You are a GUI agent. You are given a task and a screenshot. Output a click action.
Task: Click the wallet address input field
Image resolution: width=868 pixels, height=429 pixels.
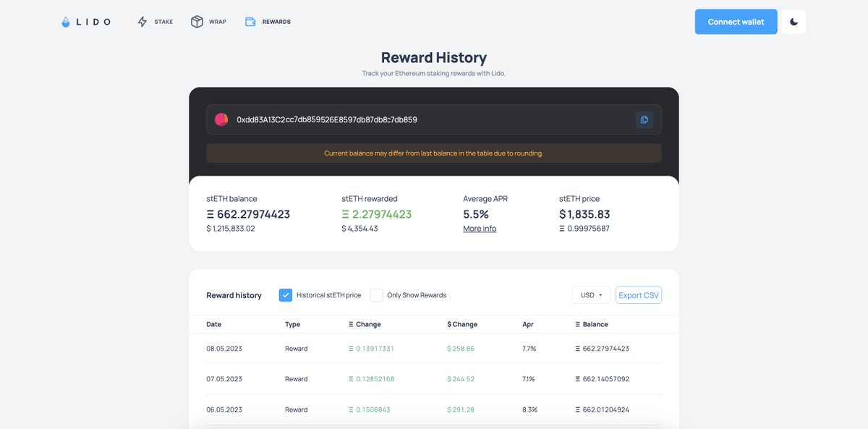tap(434, 119)
